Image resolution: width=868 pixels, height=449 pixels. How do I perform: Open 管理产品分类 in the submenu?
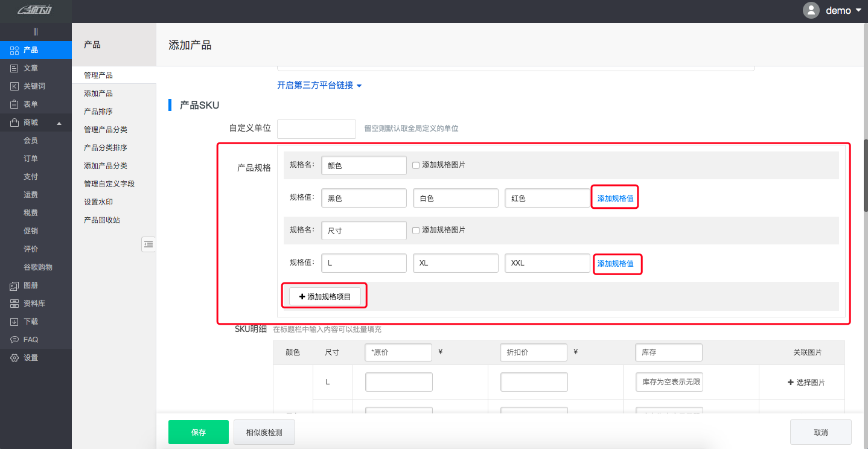pyautogui.click(x=106, y=130)
